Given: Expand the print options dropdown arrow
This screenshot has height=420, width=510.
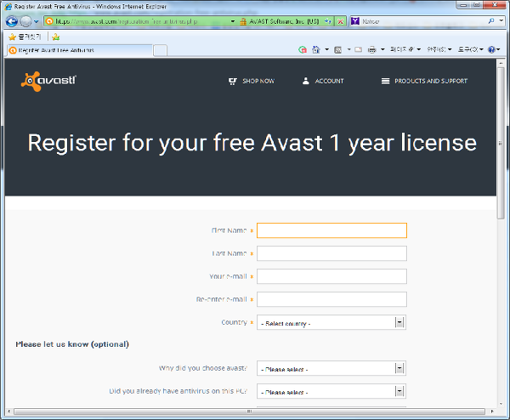Looking at the screenshot, I should (382, 49).
